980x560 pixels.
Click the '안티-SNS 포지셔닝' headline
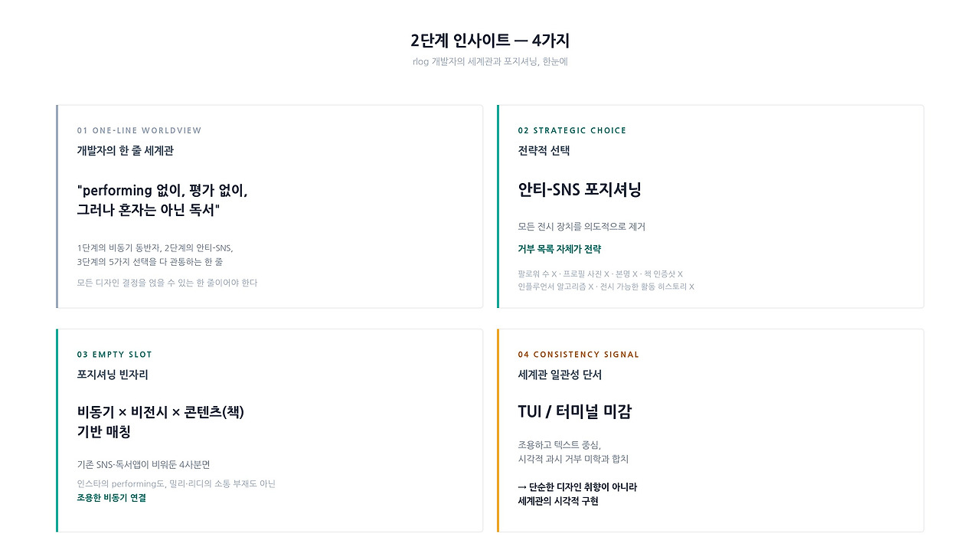(580, 189)
